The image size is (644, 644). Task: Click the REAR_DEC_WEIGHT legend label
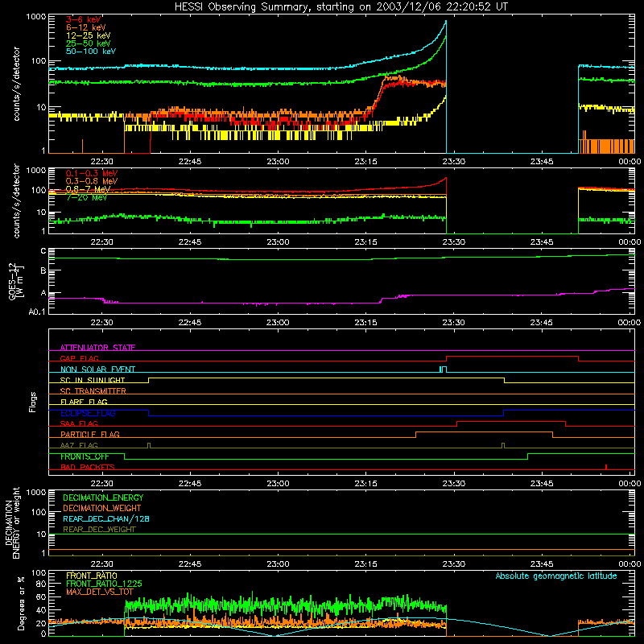click(99, 530)
